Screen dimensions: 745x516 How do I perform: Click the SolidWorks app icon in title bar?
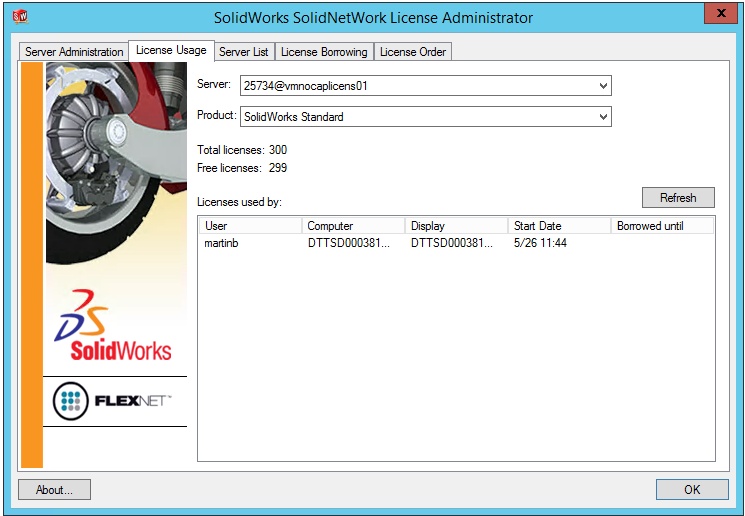click(x=20, y=17)
